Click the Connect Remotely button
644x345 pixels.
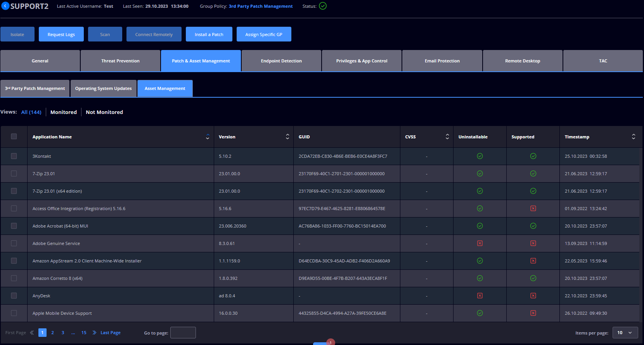click(x=154, y=34)
